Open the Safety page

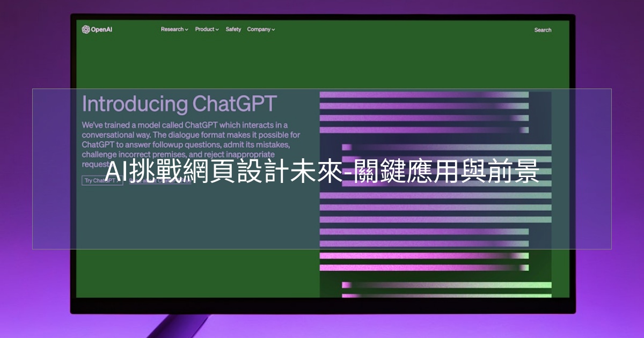click(233, 30)
